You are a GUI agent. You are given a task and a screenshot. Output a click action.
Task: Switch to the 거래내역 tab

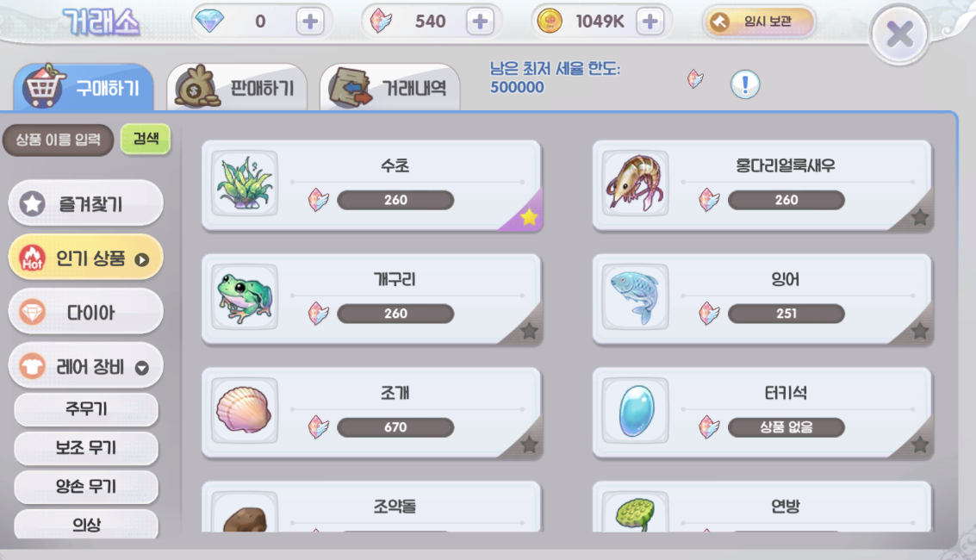point(390,88)
